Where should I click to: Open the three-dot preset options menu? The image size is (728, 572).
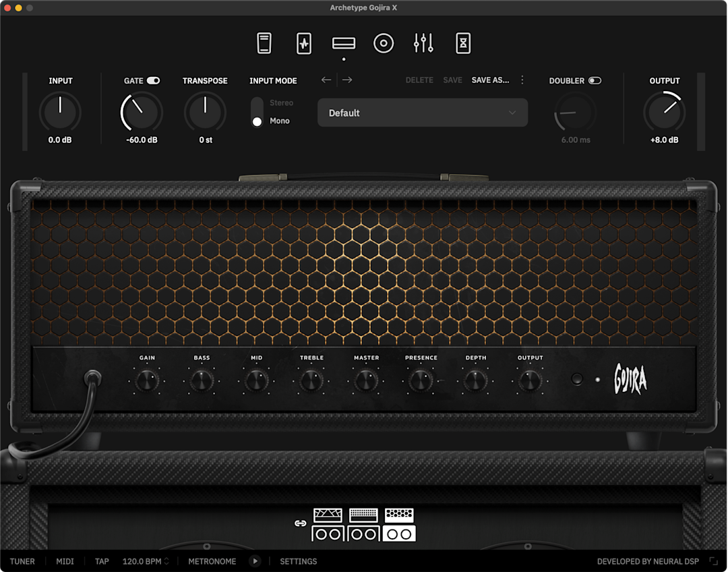coord(522,80)
